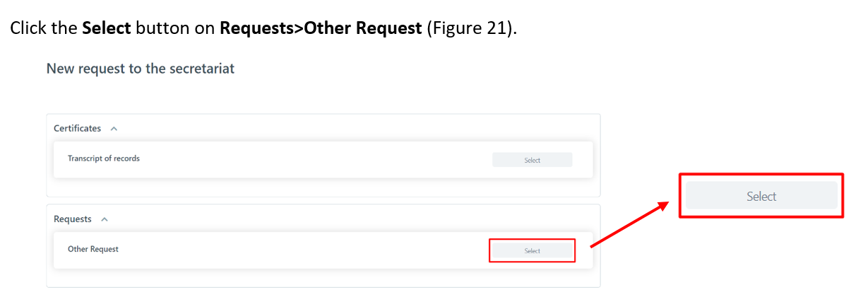
Task: Click the enlarged Select button in the callout
Action: click(761, 196)
